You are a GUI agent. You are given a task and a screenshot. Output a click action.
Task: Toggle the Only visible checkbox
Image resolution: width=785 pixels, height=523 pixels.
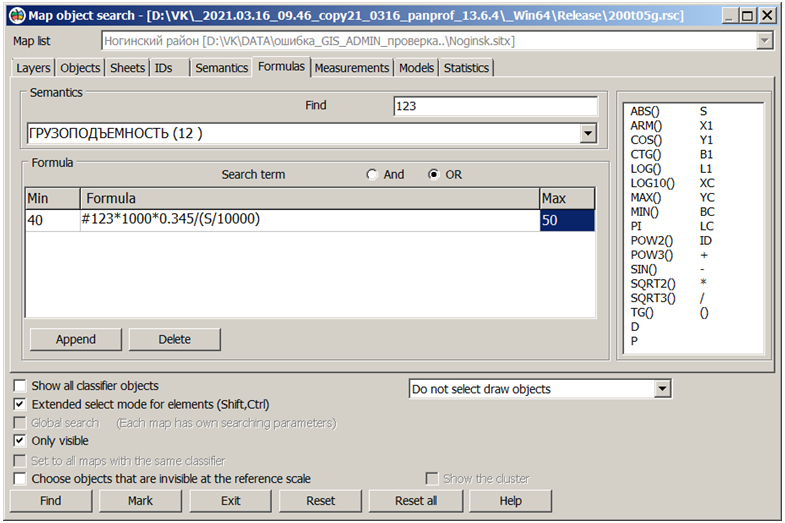20,441
